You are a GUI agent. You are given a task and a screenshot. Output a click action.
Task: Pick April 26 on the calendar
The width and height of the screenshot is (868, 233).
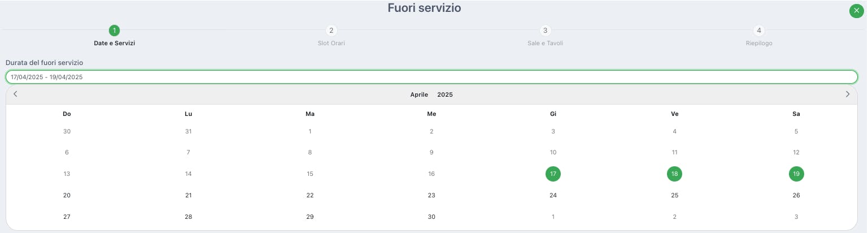[x=796, y=196]
